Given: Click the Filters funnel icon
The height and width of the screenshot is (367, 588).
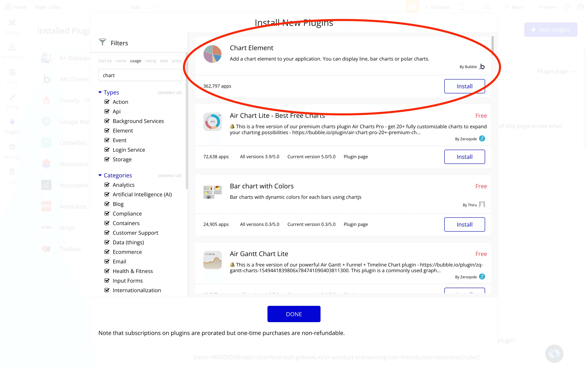Looking at the screenshot, I should click(x=102, y=42).
